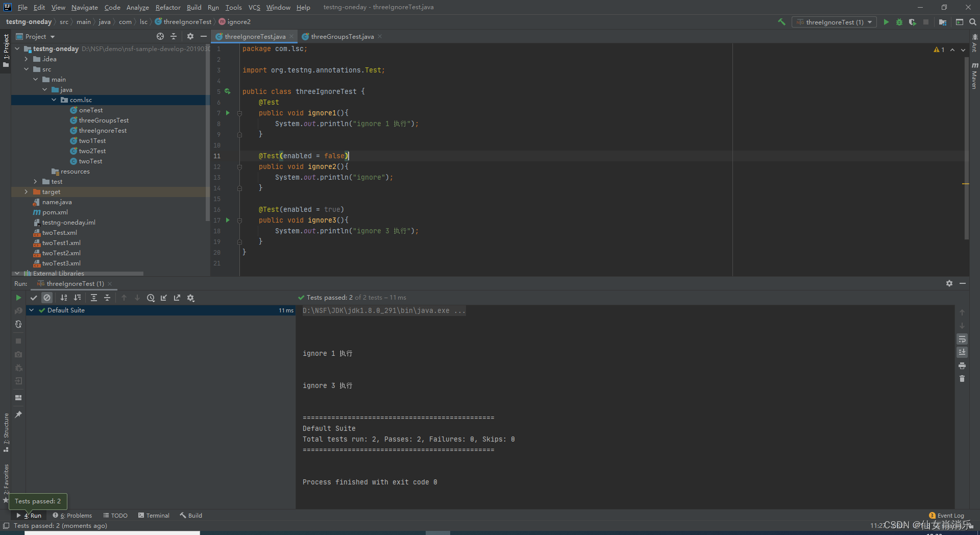Open the run configuration dropdown threeIgnoreTest (1)
The height and width of the screenshot is (535, 980).
pos(834,22)
